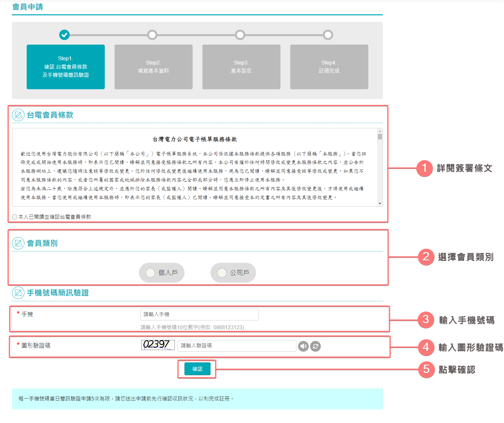Click the captcha image 02397

(158, 345)
